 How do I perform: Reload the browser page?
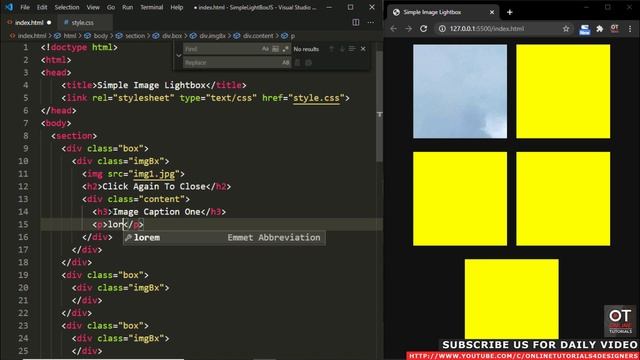pyautogui.click(x=424, y=29)
